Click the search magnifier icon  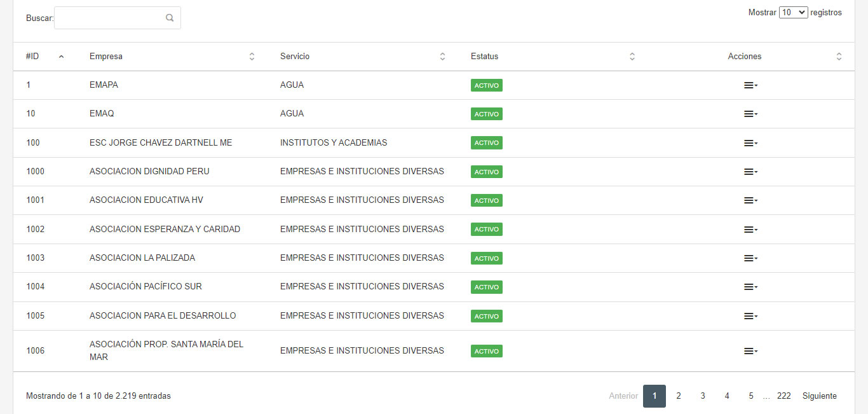(170, 18)
